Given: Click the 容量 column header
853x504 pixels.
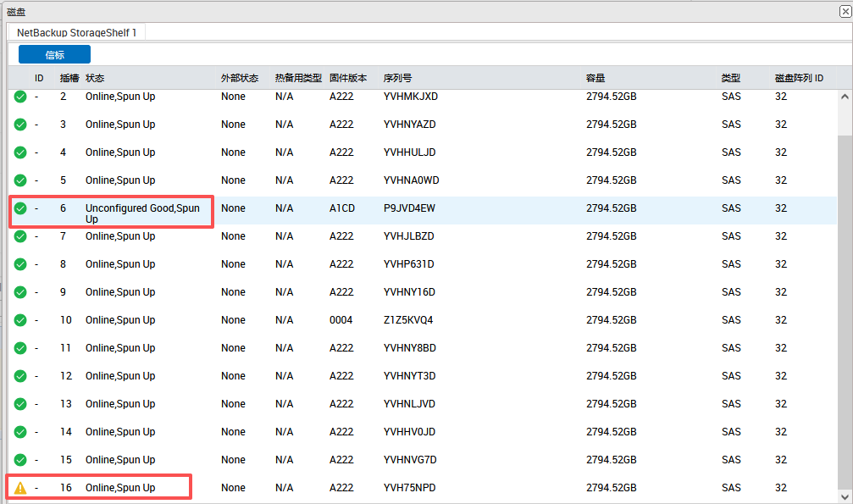Looking at the screenshot, I should [595, 78].
